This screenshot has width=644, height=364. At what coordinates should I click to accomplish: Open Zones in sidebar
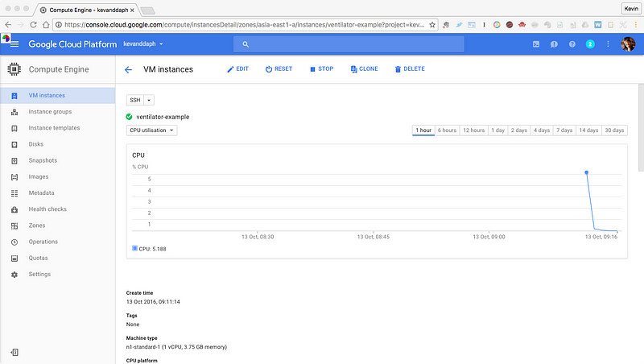pos(57,225)
